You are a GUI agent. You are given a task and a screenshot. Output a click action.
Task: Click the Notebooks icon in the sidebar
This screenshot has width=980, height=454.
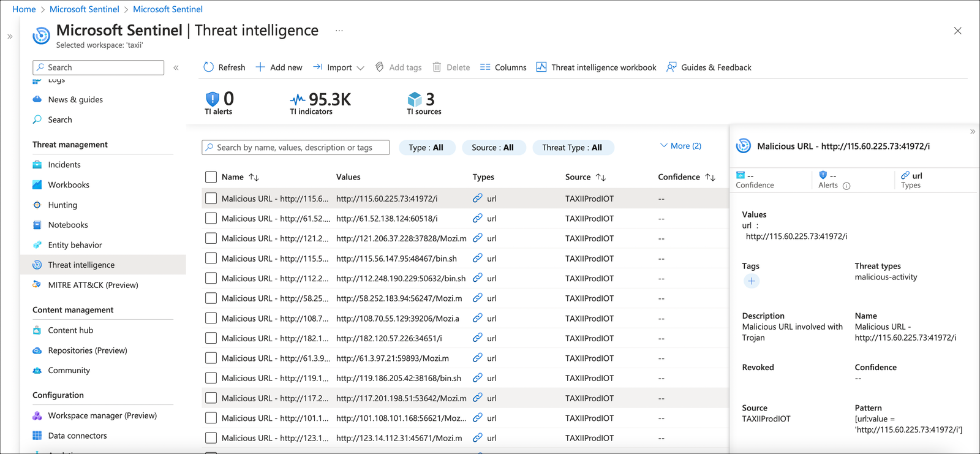[37, 225]
